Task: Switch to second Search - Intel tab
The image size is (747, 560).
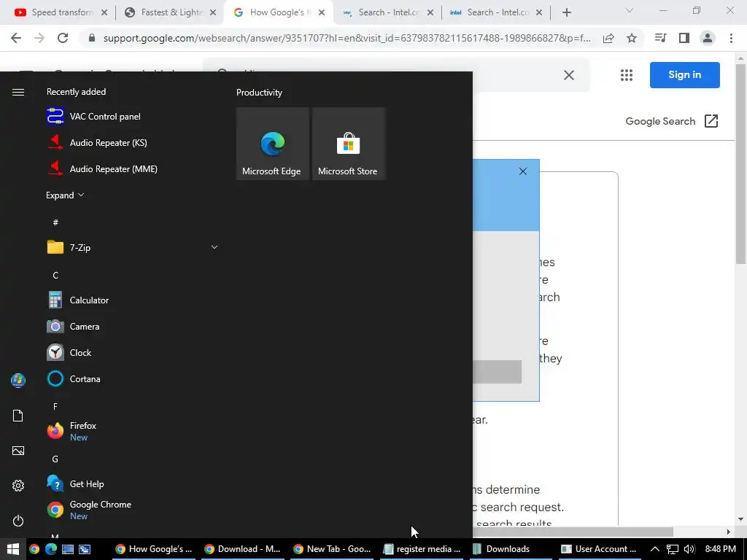Action: click(496, 12)
